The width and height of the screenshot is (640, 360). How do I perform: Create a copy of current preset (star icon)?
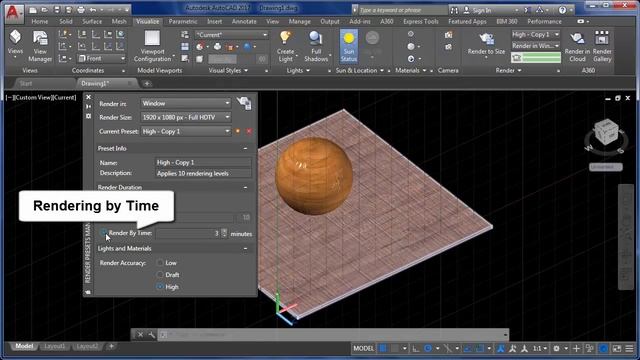(x=238, y=131)
